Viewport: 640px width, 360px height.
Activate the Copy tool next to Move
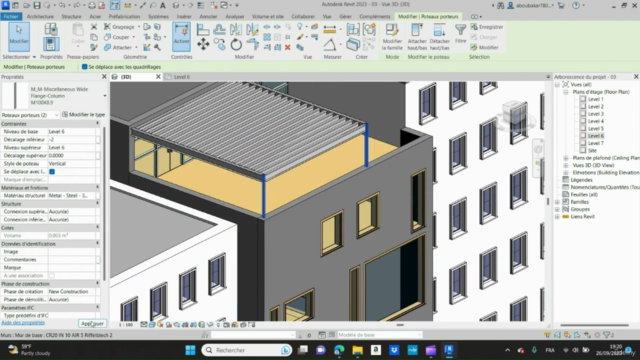220,44
